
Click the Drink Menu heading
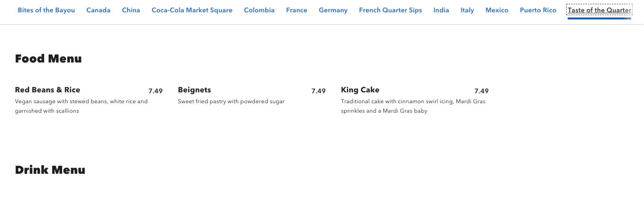(x=50, y=170)
